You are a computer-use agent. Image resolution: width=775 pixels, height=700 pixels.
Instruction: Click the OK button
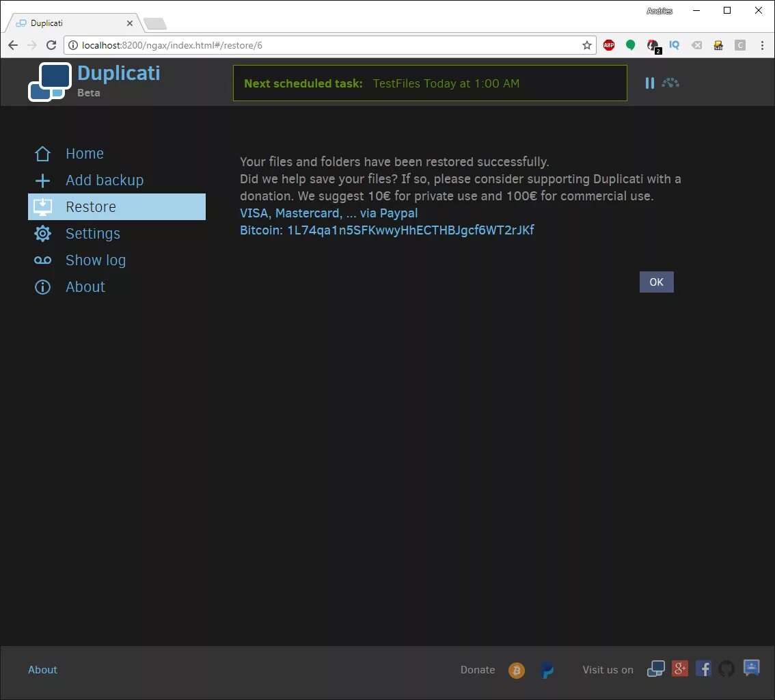point(656,282)
